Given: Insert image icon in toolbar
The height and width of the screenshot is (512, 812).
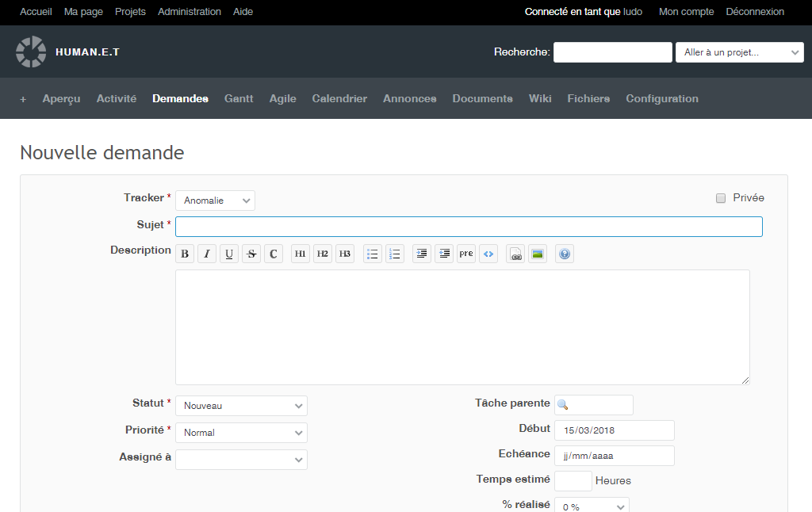Looking at the screenshot, I should tap(538, 254).
